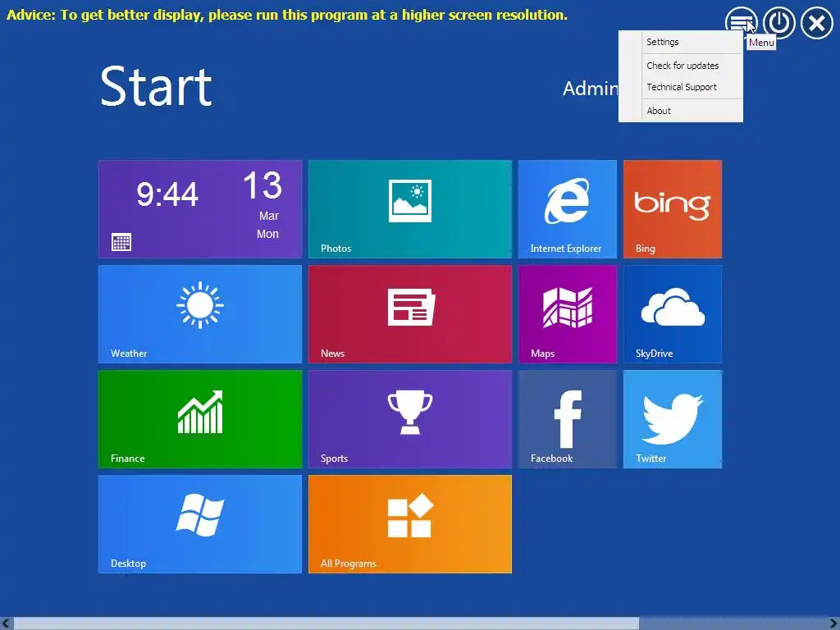Open About from the menu

click(x=681, y=111)
